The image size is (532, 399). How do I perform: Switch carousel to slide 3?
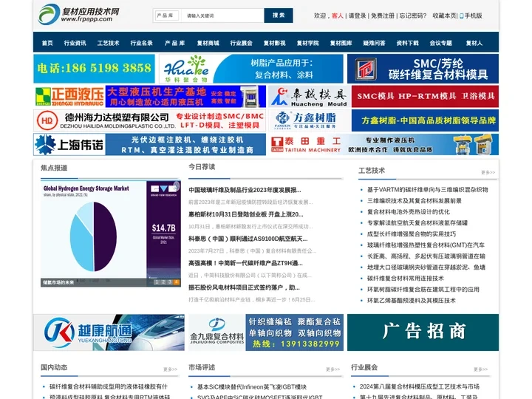point(170,282)
